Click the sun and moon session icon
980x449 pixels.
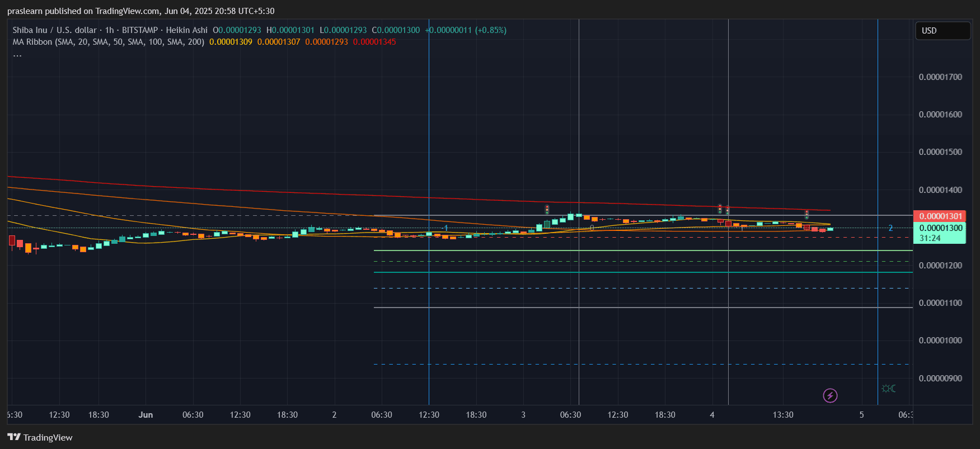point(888,389)
